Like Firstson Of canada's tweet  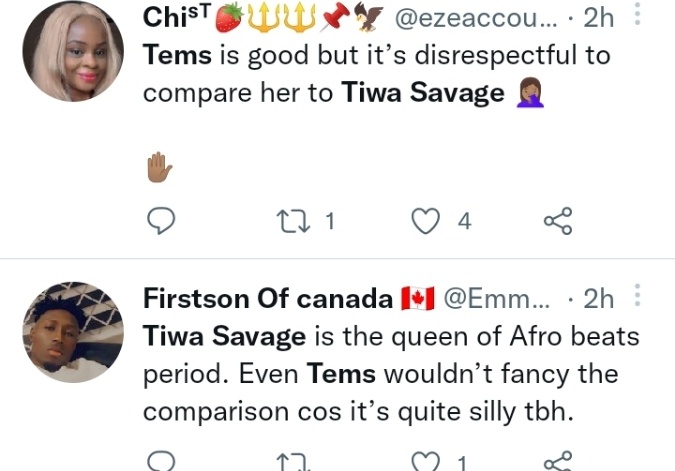pyautogui.click(x=428, y=462)
